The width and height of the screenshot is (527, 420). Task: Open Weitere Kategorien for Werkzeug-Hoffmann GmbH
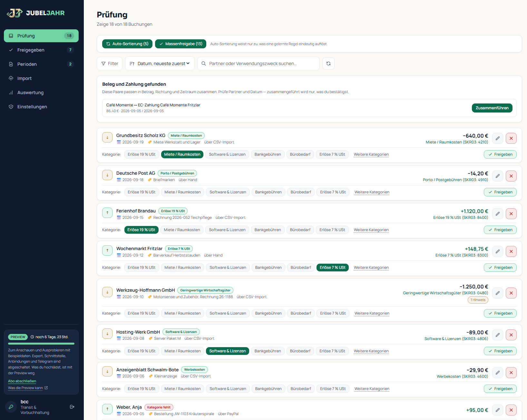pos(372,313)
